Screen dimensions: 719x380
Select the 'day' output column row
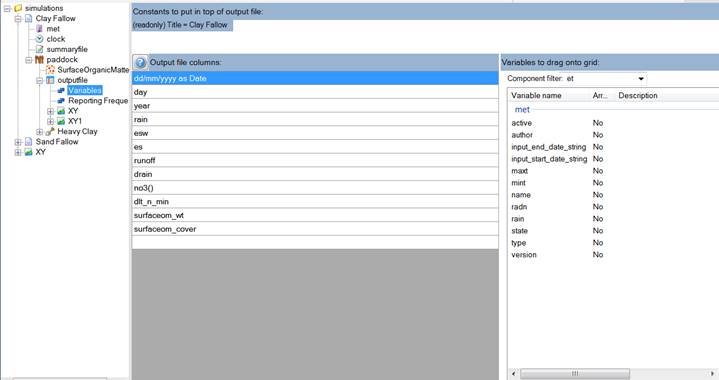pyautogui.click(x=315, y=92)
